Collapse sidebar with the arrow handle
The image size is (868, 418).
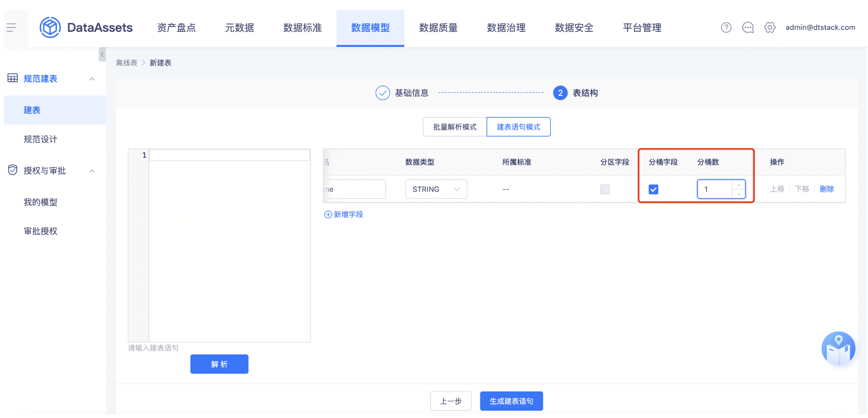[x=102, y=54]
